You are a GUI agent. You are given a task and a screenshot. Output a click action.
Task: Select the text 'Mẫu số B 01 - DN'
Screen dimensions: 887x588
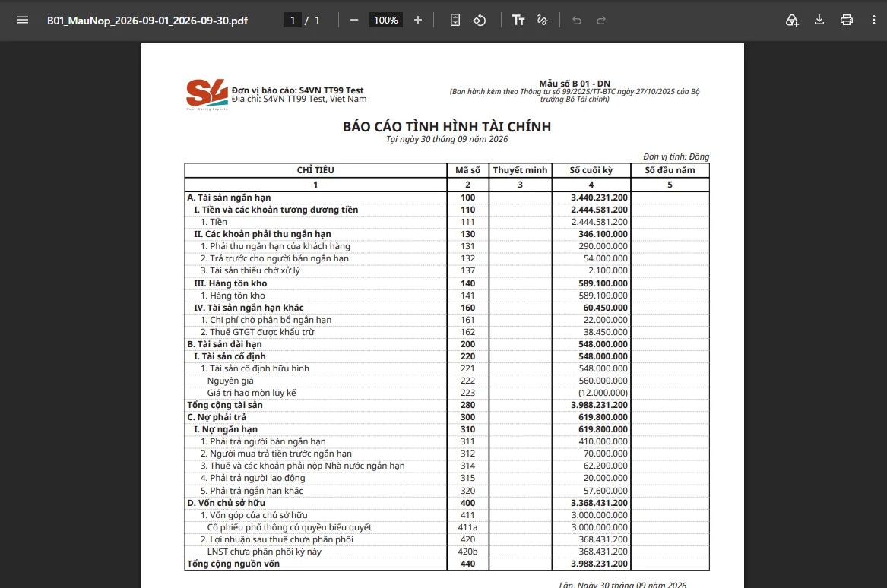tap(575, 83)
